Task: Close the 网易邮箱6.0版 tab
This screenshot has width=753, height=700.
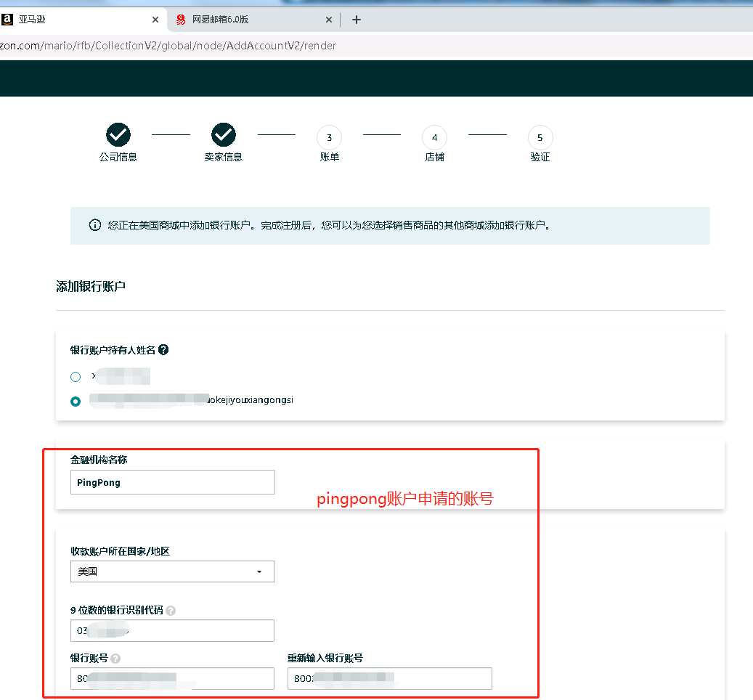Action: pos(329,20)
